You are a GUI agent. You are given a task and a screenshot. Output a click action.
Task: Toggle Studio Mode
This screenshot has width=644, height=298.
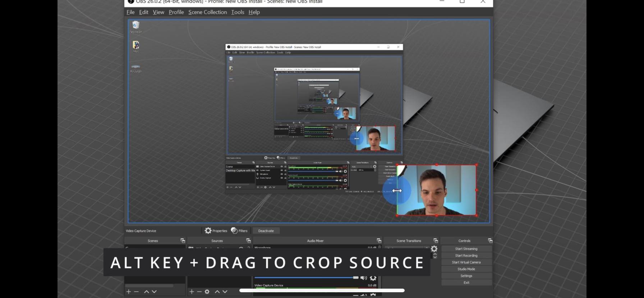pyautogui.click(x=466, y=269)
